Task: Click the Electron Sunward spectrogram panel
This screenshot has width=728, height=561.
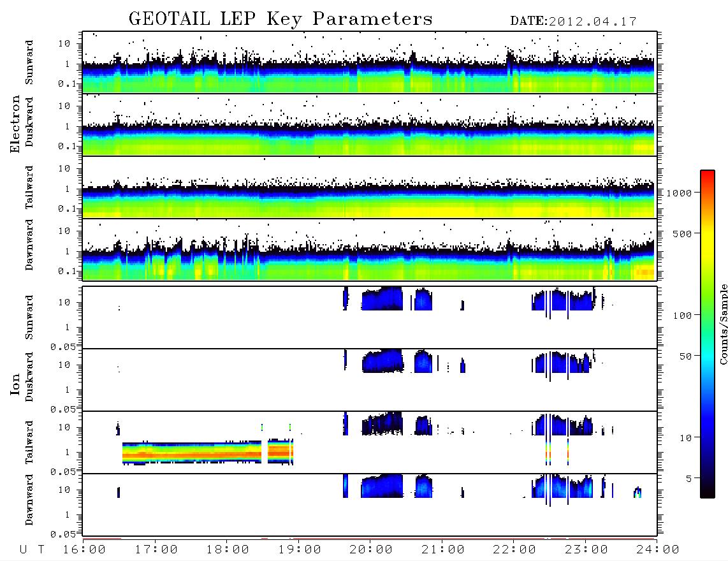Action: [x=370, y=62]
